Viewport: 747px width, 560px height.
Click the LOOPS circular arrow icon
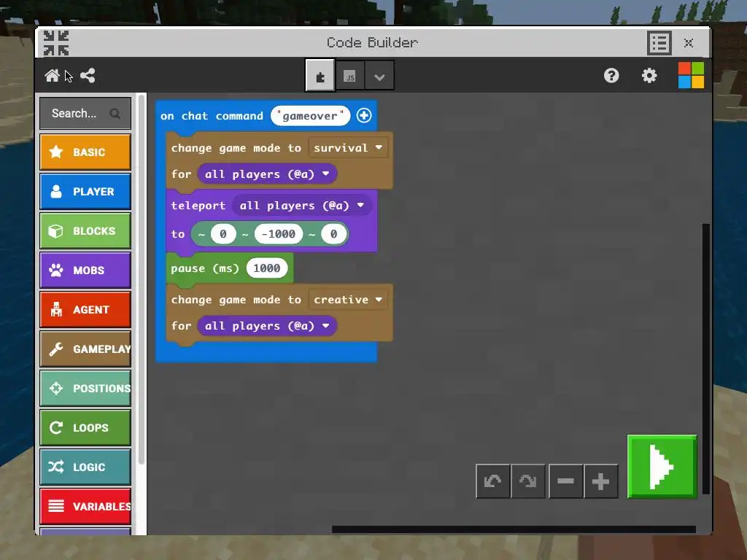tap(55, 427)
